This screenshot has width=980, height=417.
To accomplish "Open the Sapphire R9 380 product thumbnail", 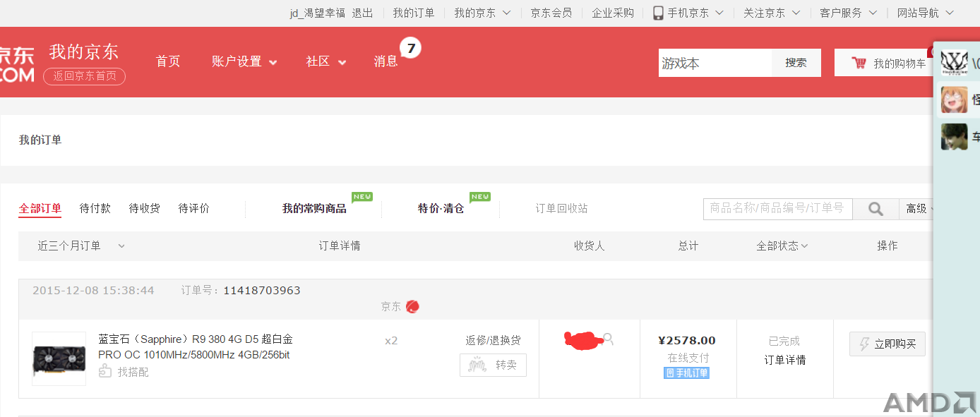I will (x=59, y=358).
